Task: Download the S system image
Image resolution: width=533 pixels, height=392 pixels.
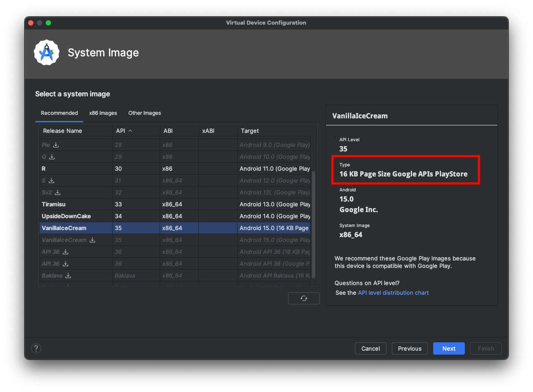Action: (x=51, y=180)
